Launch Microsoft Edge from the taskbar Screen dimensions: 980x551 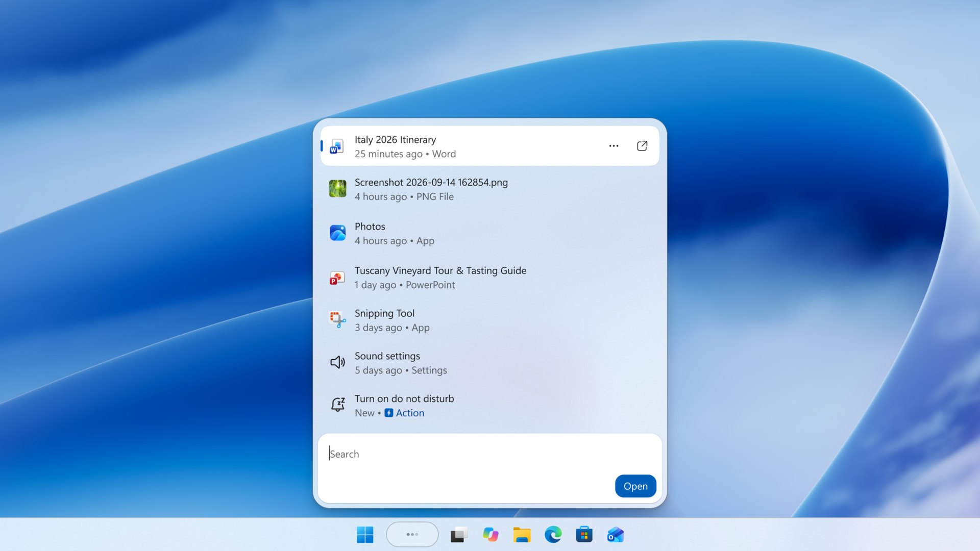point(553,535)
